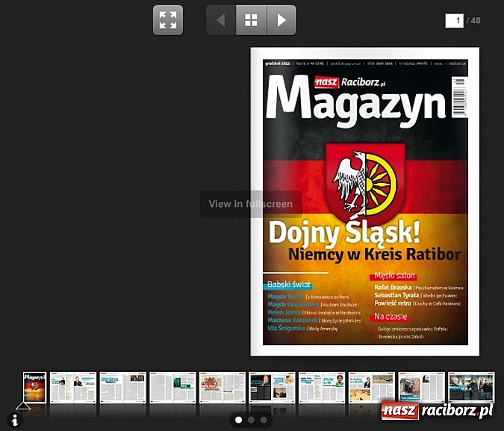Click 'Niemcy w Kreis Ratibor' subtitle
This screenshot has width=504, height=431.
pyautogui.click(x=375, y=255)
